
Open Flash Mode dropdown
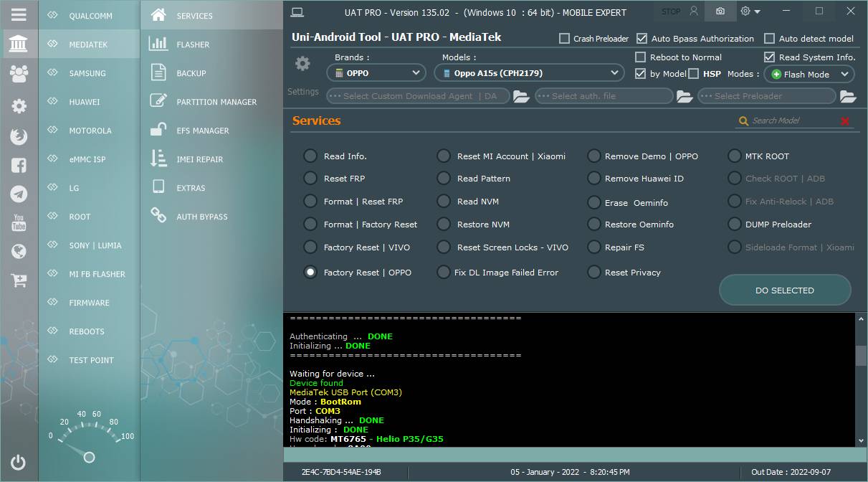pyautogui.click(x=809, y=75)
